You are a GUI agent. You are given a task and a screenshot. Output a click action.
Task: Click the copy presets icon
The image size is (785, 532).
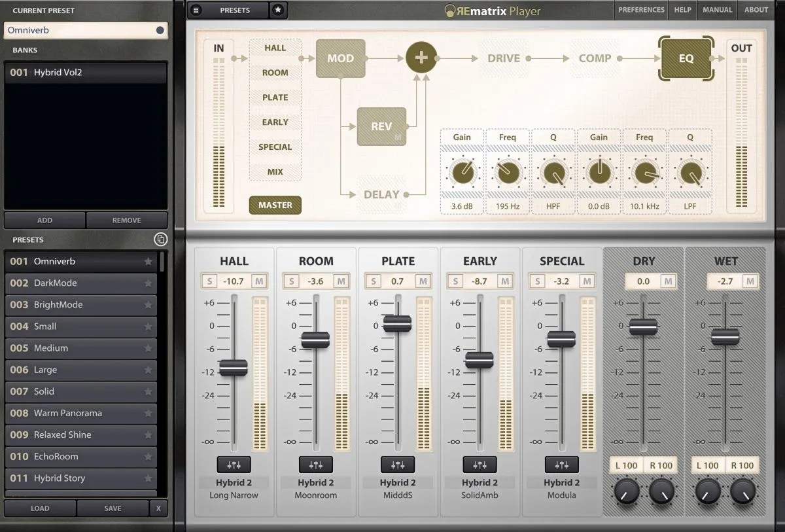[160, 239]
